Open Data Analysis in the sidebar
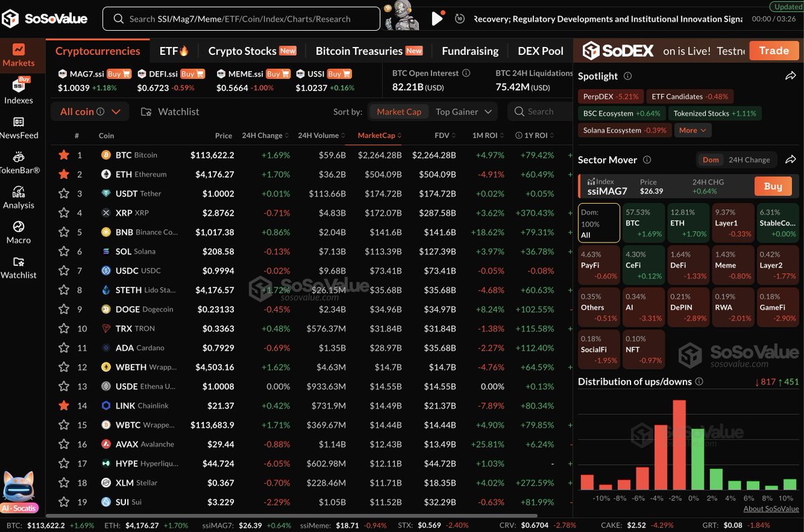Screen dimensions: 804x532 18,198
